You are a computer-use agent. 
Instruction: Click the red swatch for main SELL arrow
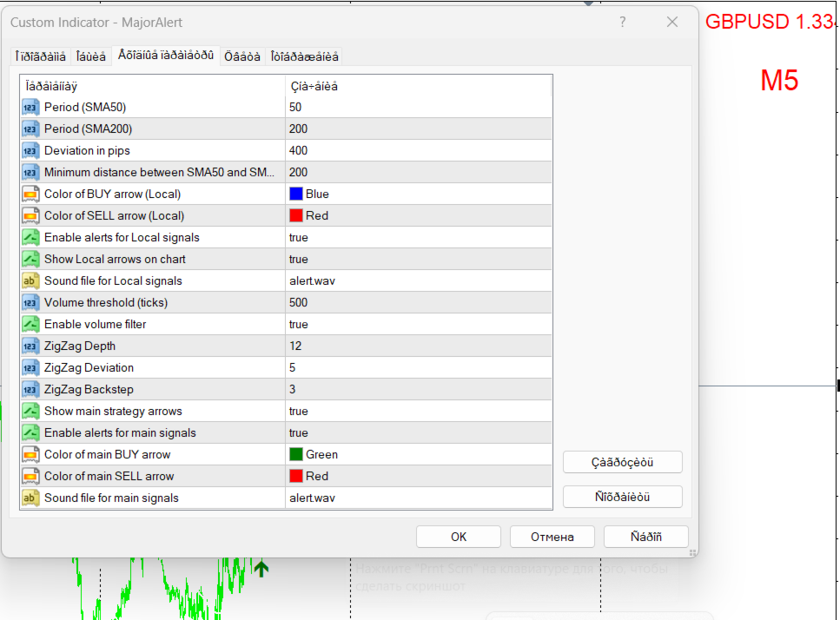click(295, 476)
